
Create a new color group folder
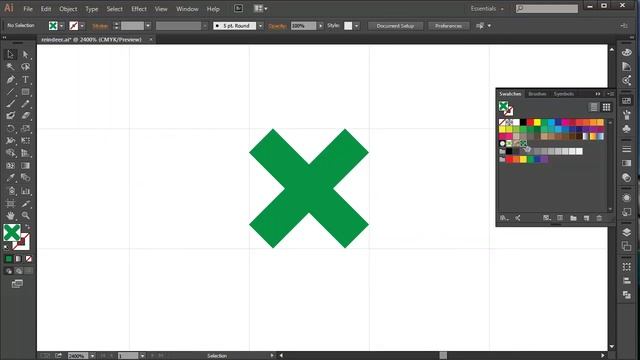(573, 218)
